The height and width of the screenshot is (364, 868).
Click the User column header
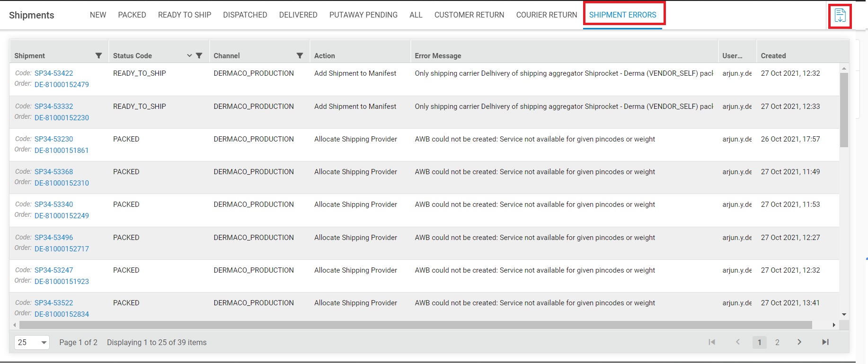click(x=732, y=56)
